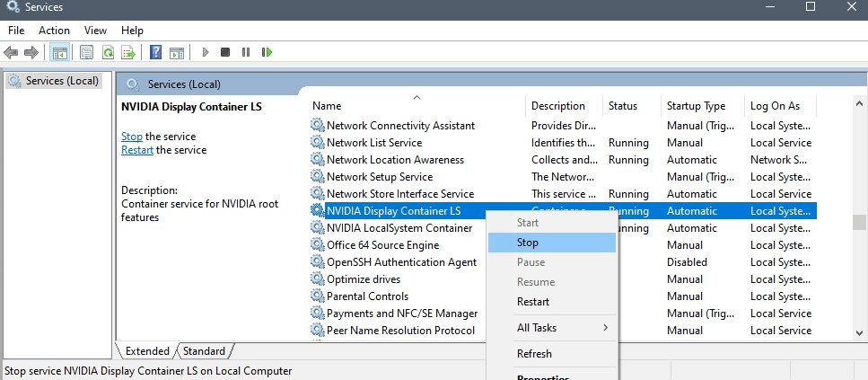This screenshot has height=380, width=868.
Task: Click gear icon of NVIDIA LocalSystem Container
Action: (x=317, y=227)
